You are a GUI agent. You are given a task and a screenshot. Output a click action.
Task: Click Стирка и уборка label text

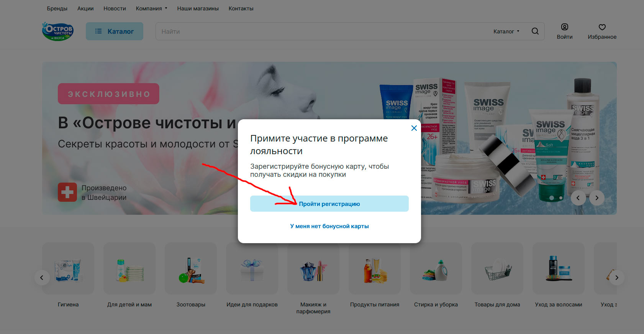436,304
